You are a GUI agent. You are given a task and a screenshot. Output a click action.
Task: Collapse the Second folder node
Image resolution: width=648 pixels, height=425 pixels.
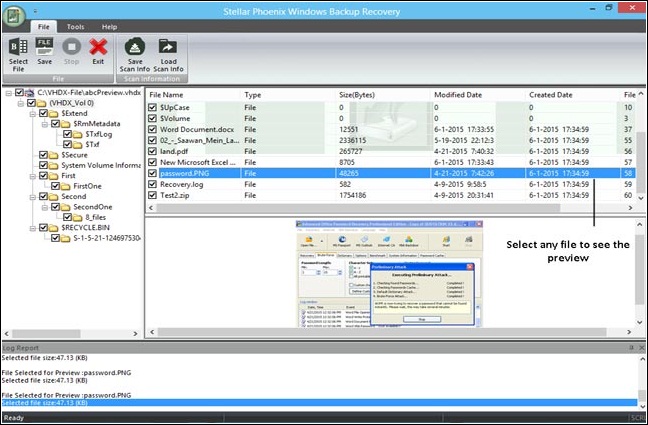pyautogui.click(x=33, y=197)
